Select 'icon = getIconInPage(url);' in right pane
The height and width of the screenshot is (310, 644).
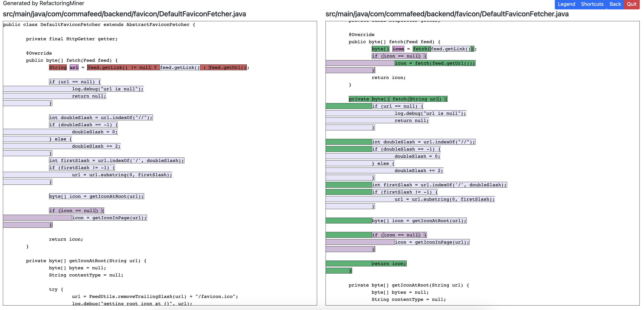click(x=432, y=242)
